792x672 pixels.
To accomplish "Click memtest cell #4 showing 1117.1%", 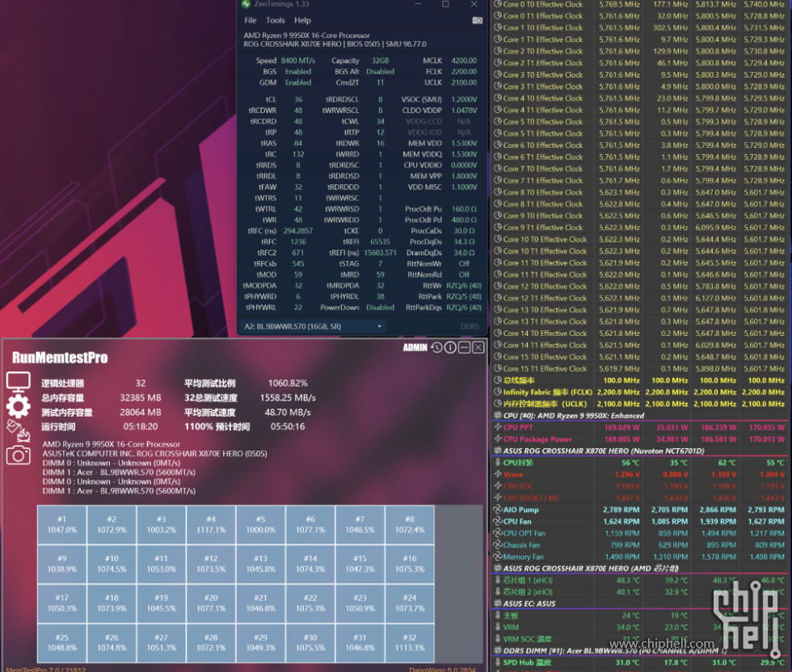I will click(211, 524).
